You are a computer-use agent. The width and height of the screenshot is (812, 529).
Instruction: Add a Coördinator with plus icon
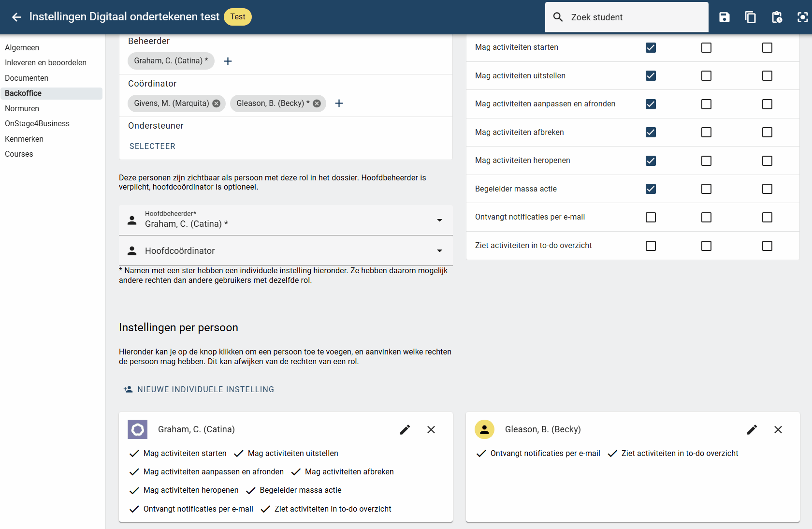(339, 103)
